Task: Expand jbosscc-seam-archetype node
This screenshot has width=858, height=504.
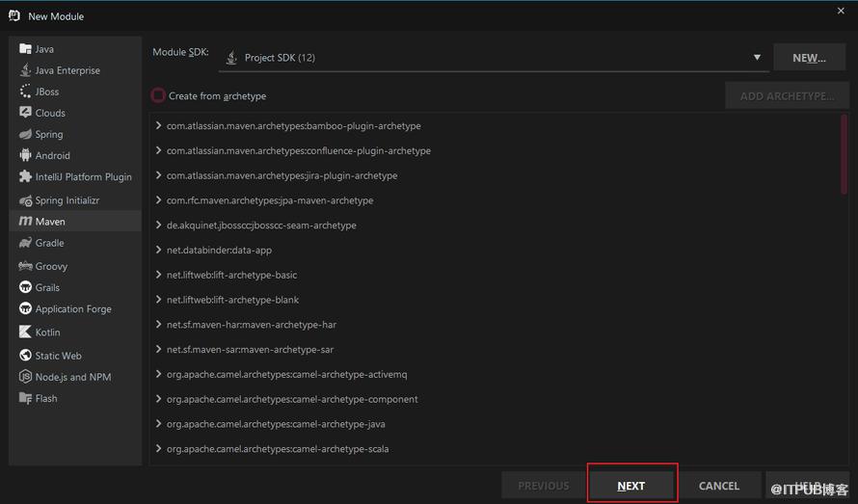Action: click(x=158, y=225)
